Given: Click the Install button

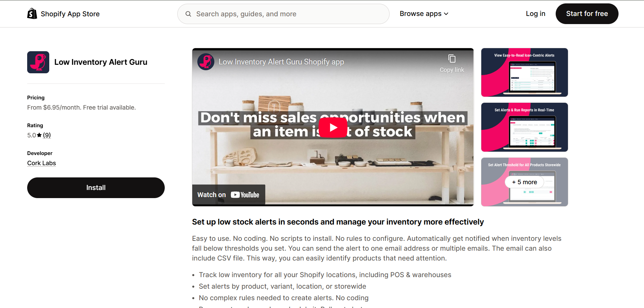Looking at the screenshot, I should [x=96, y=188].
